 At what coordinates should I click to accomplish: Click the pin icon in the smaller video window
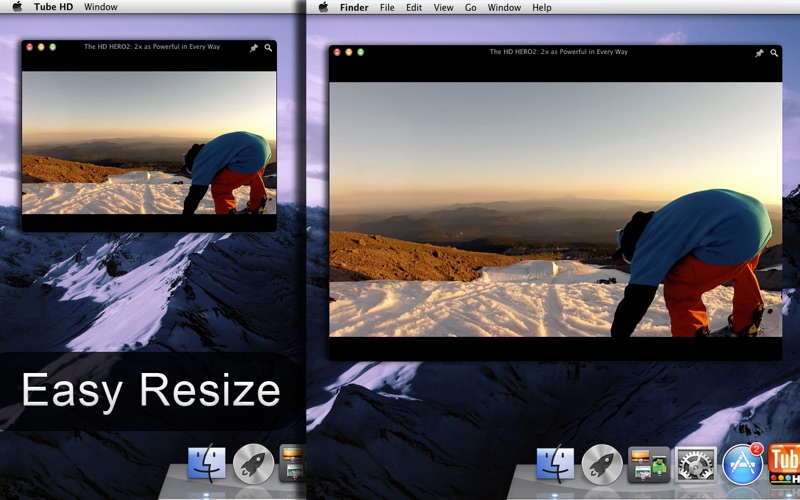254,47
